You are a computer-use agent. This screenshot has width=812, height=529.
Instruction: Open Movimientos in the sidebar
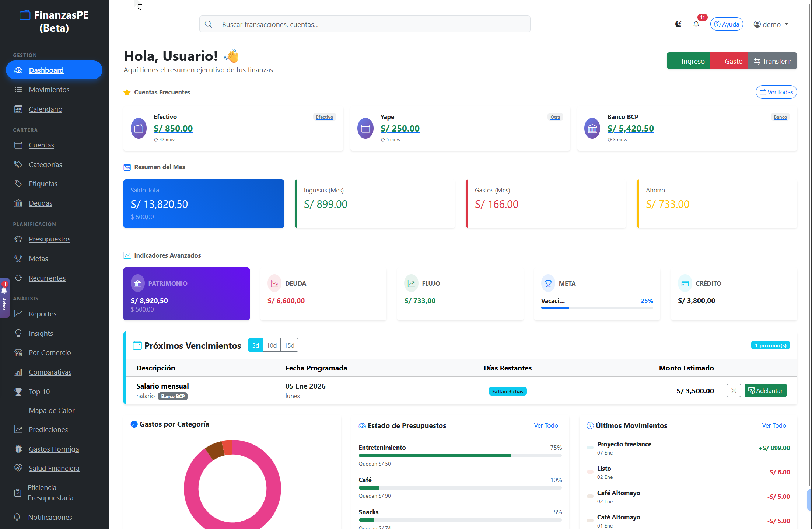pyautogui.click(x=49, y=90)
